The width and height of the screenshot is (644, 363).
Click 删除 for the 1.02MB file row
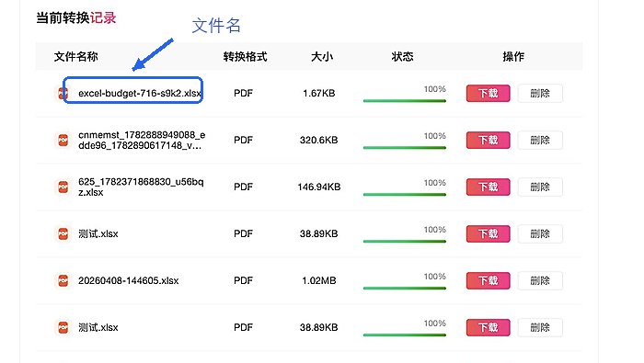point(540,280)
